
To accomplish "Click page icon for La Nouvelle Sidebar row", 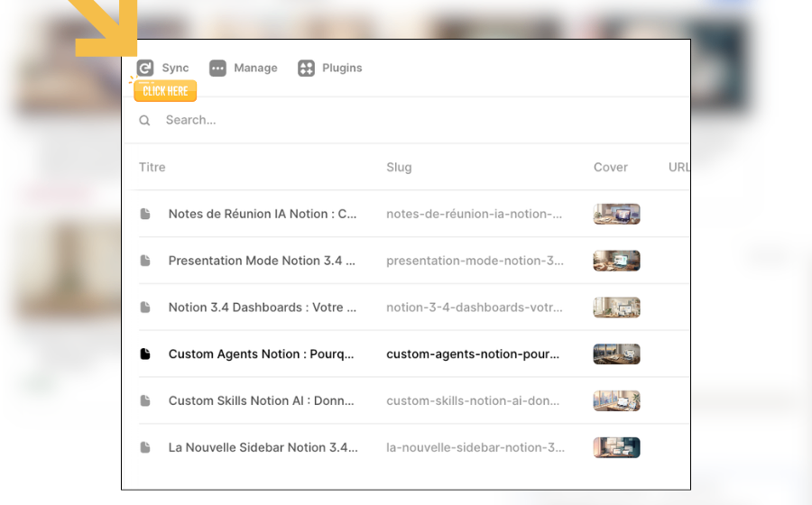I will [x=145, y=447].
